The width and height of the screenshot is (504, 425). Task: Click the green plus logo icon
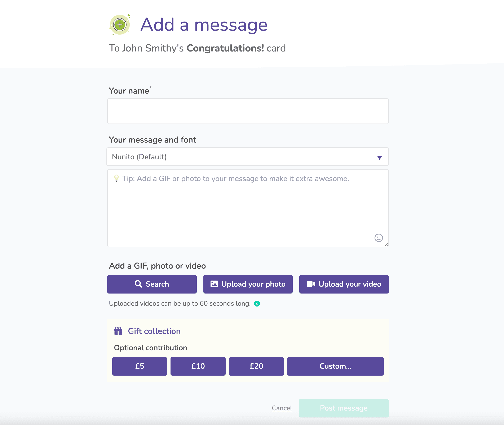click(x=120, y=24)
